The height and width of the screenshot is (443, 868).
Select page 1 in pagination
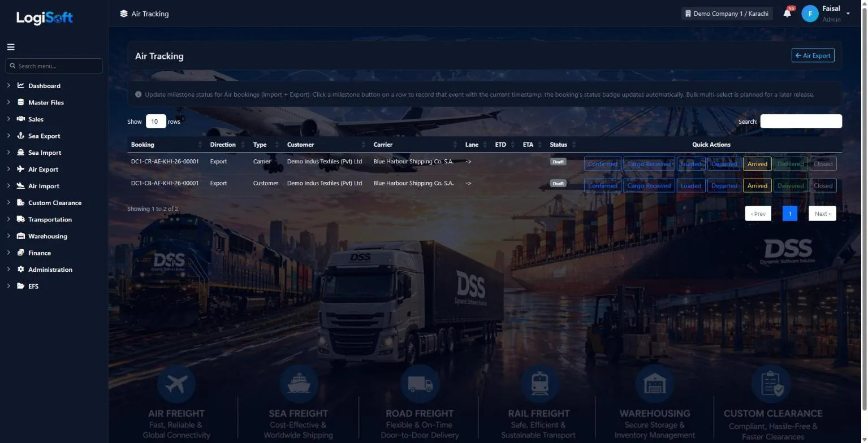790,214
